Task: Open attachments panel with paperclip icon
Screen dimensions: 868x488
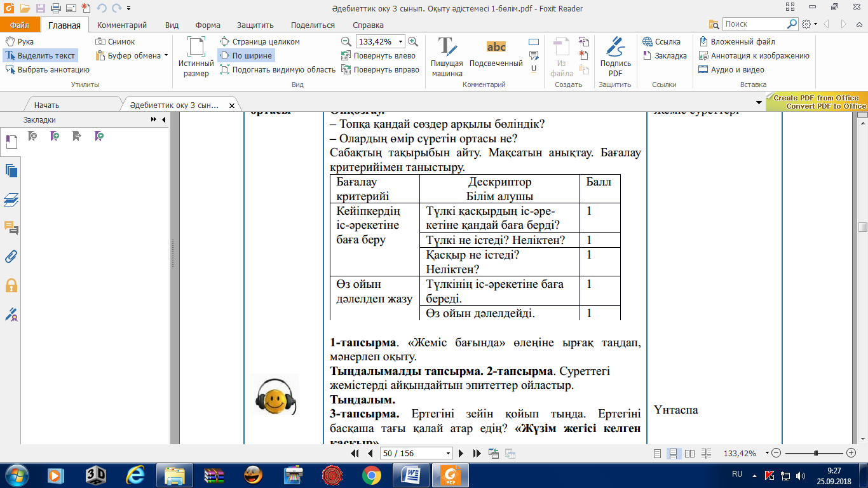Action: click(11, 257)
